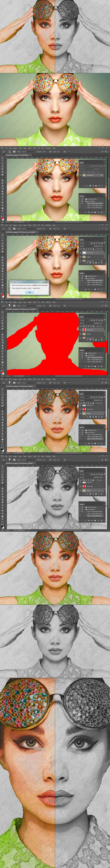Select Step 1 - Brush desired area, single-layer window
Viewport: 110px width, 868px height.
pyautogui.click(x=94, y=203)
